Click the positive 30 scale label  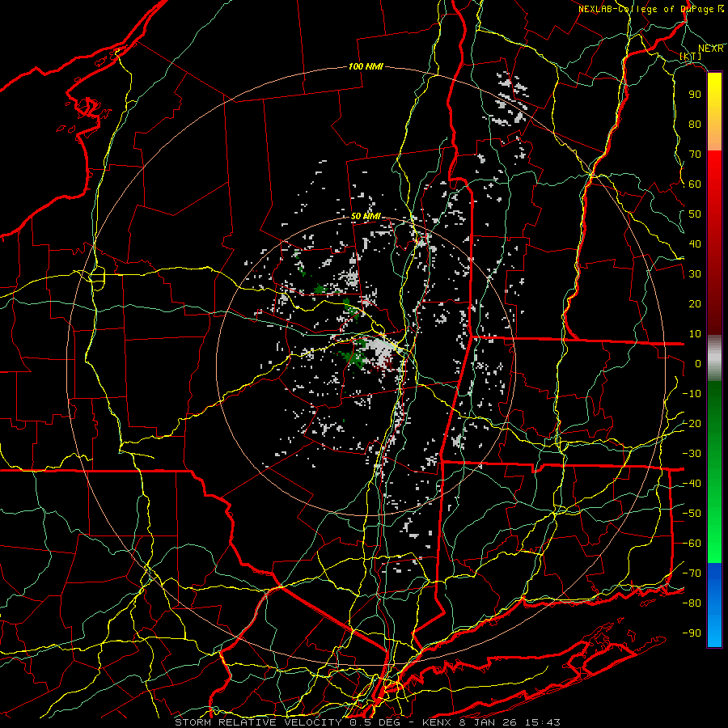[x=695, y=274]
